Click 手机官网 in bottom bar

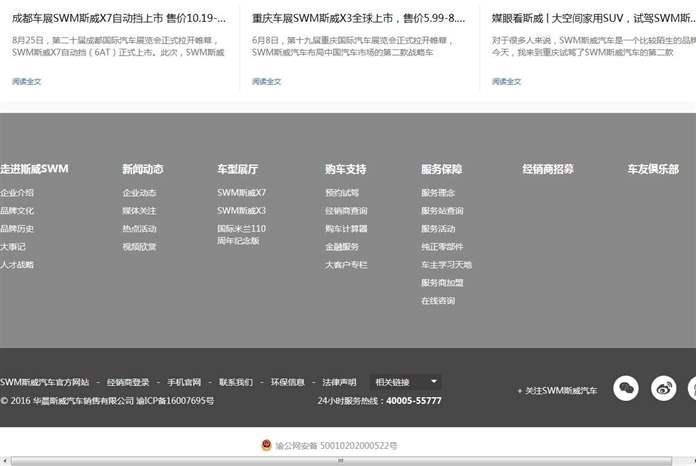(x=184, y=382)
